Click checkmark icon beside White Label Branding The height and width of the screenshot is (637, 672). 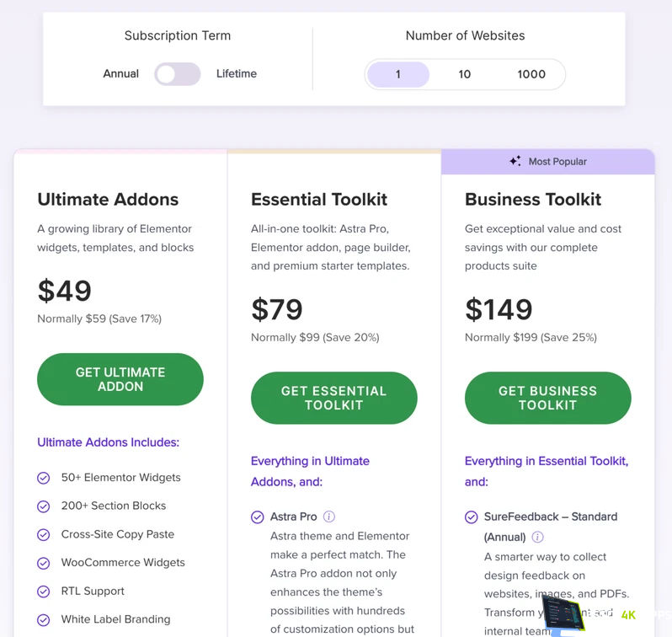pos(43,620)
